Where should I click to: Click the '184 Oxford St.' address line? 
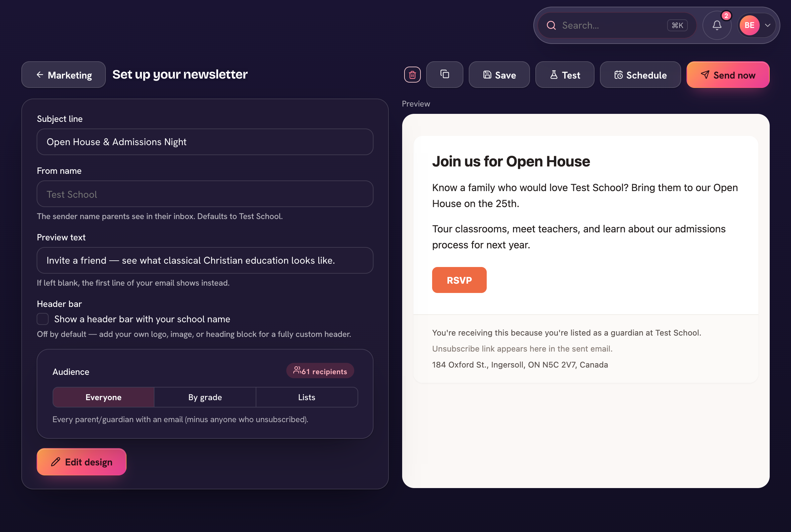520,365
